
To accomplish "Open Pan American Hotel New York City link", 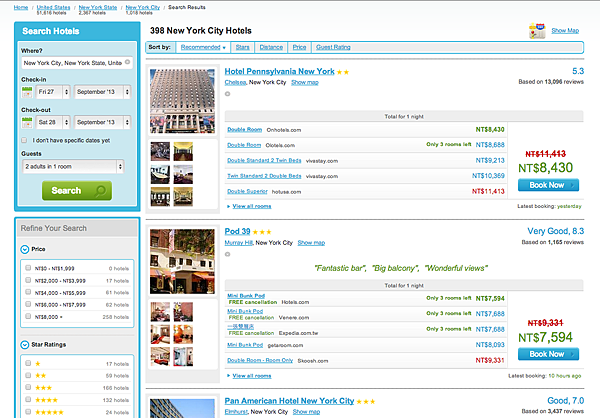I will 289,401.
